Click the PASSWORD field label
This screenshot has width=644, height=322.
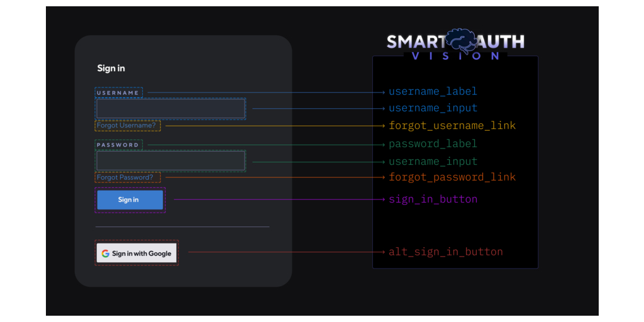point(118,145)
